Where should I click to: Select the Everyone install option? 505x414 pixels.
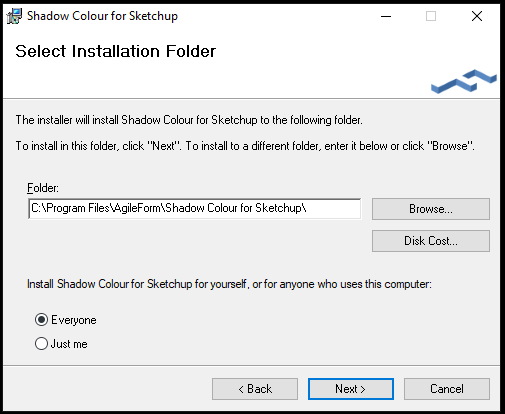(x=65, y=320)
